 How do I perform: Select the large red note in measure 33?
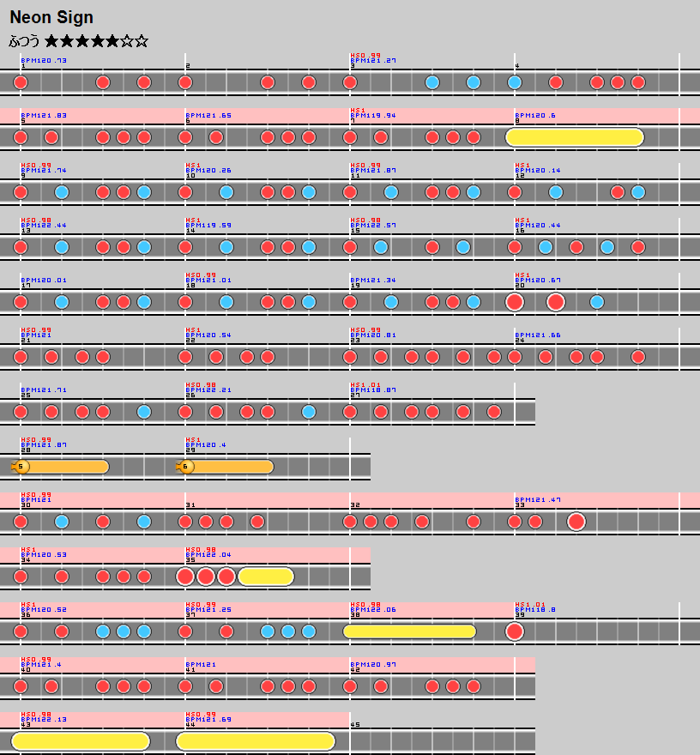pos(576,522)
